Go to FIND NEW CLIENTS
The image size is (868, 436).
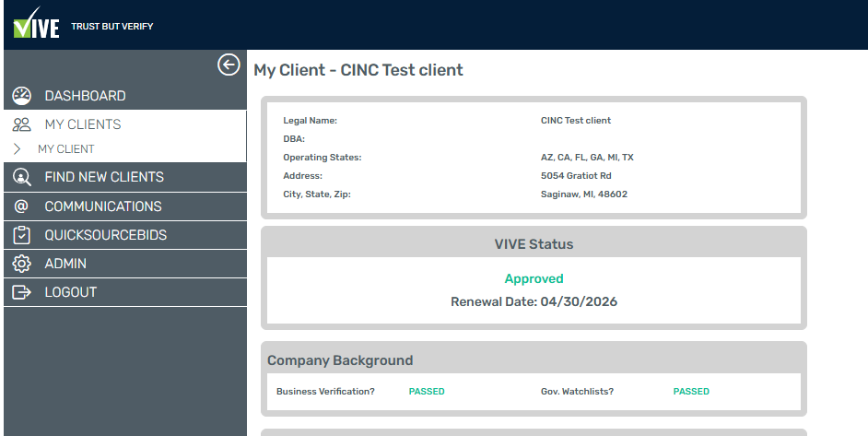(x=125, y=177)
